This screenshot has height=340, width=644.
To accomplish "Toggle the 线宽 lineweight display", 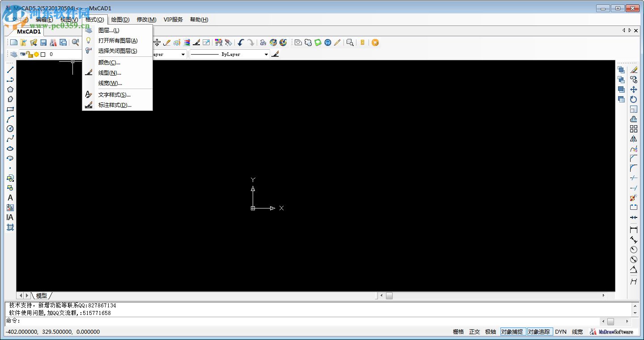I will click(x=577, y=332).
